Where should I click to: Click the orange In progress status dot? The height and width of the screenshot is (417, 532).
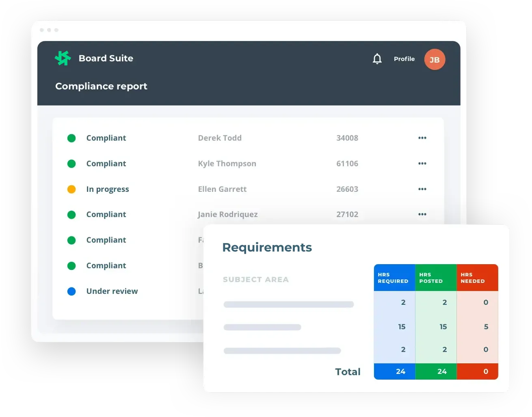[71, 189]
